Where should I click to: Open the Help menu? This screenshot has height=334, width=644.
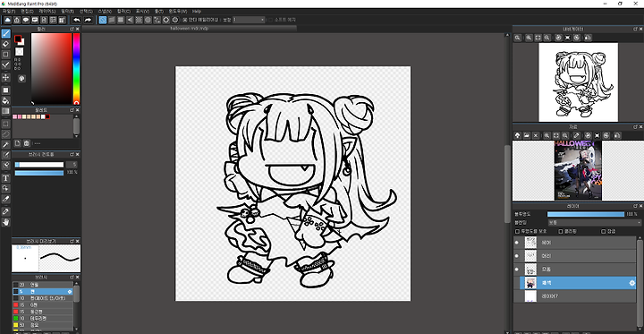197,11
